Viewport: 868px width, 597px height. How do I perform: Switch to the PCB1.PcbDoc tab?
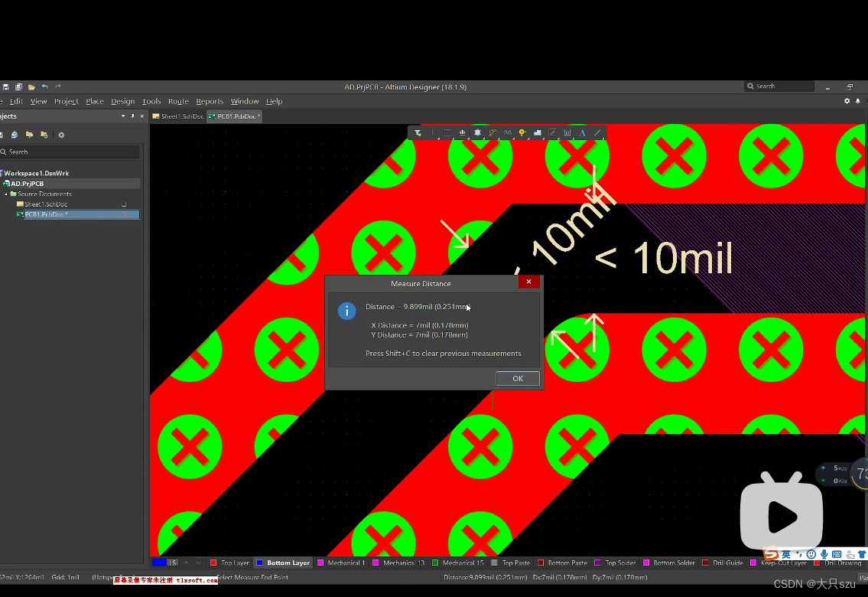pyautogui.click(x=234, y=116)
